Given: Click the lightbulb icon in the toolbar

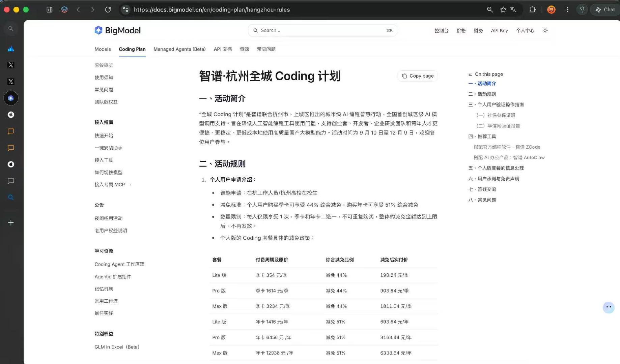Looking at the screenshot, I should (582, 10).
